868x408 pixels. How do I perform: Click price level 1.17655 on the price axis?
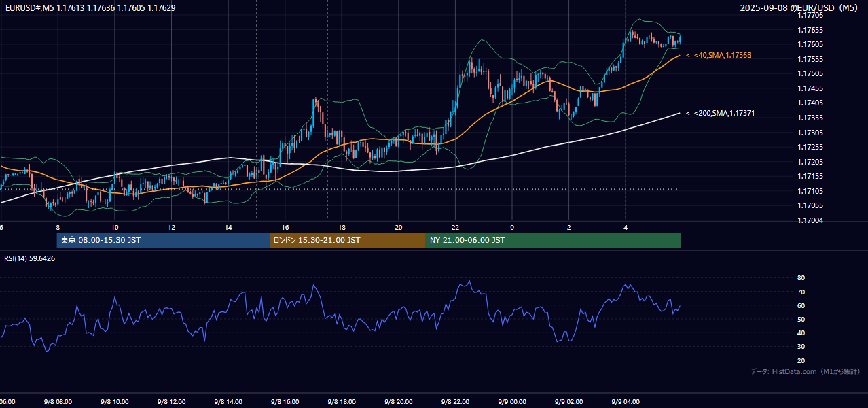(x=810, y=30)
